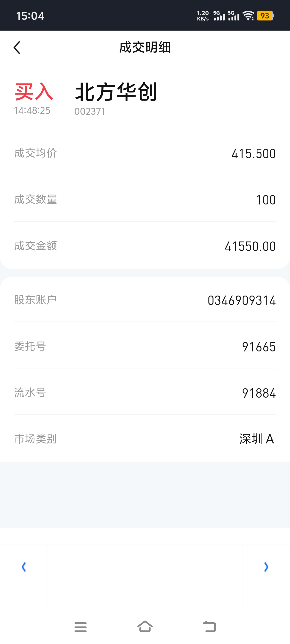Viewport: 290px width, 644px height.
Task: Tap the 流水号 value 91884
Action: pyautogui.click(x=259, y=393)
